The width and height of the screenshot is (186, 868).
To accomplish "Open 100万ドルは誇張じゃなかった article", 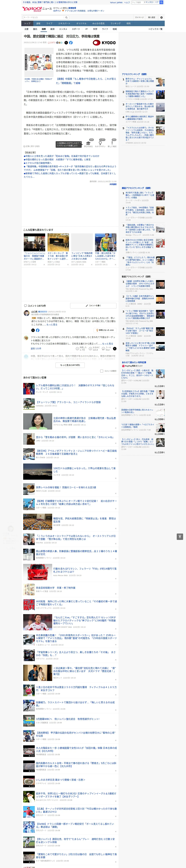I will coord(84,470).
